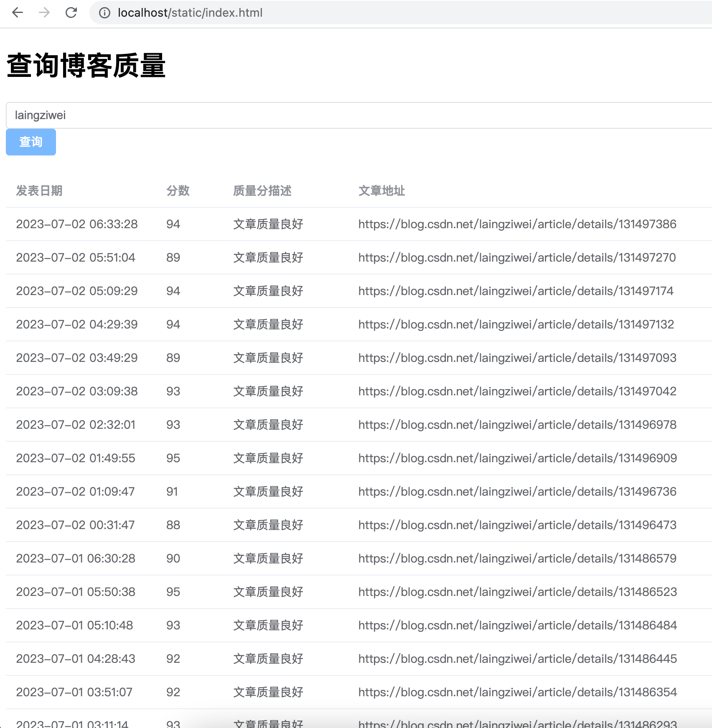This screenshot has height=728, width=712.
Task: Select article URL ending 131497386
Action: [517, 224]
